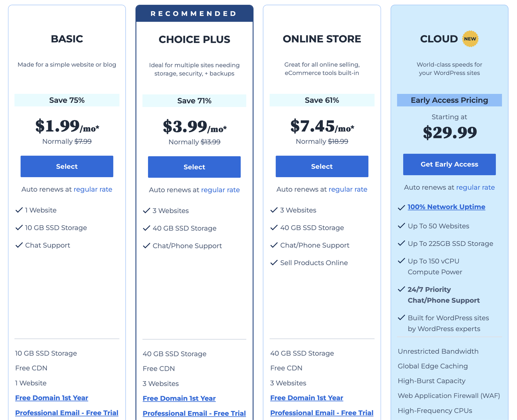This screenshot has height=420, width=517.
Task: Click the $7.45/mo price
Action: click(322, 126)
